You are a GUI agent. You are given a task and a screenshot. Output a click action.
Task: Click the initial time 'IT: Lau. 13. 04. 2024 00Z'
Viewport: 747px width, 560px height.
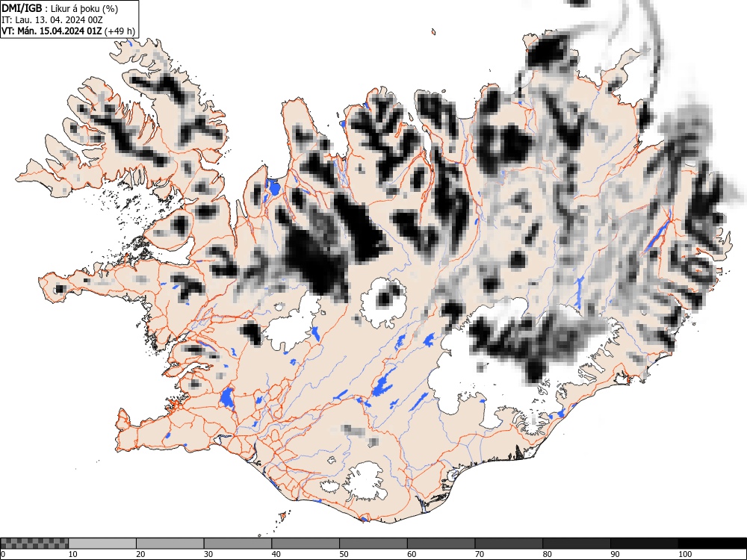coord(52,20)
